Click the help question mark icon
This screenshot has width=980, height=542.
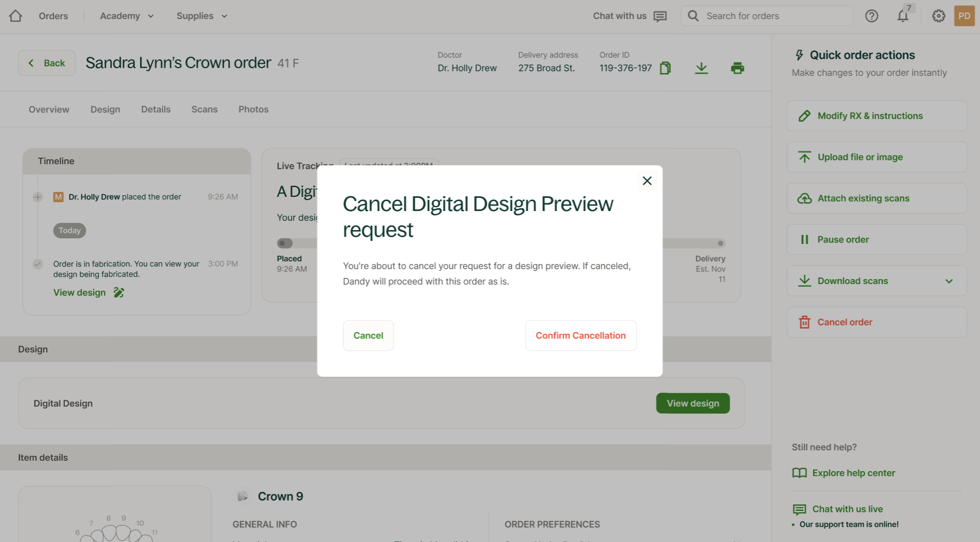pyautogui.click(x=871, y=16)
